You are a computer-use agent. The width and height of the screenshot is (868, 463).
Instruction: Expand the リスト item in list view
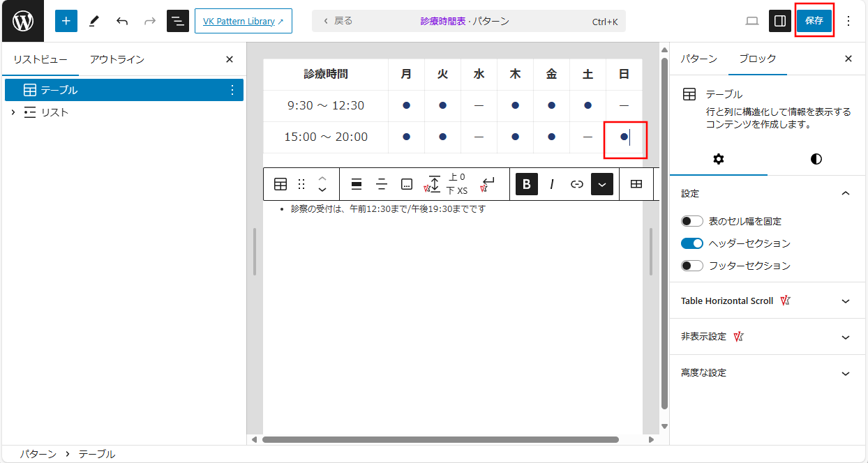point(13,112)
